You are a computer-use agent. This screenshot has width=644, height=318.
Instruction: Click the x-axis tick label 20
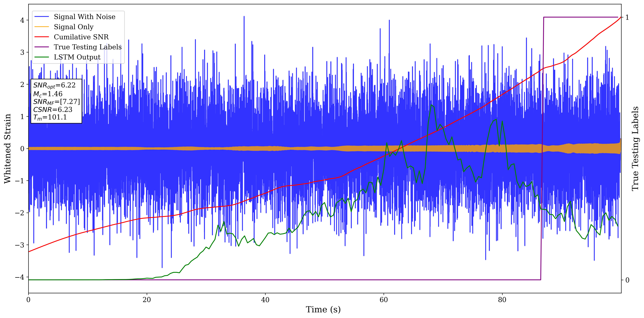tap(147, 300)
